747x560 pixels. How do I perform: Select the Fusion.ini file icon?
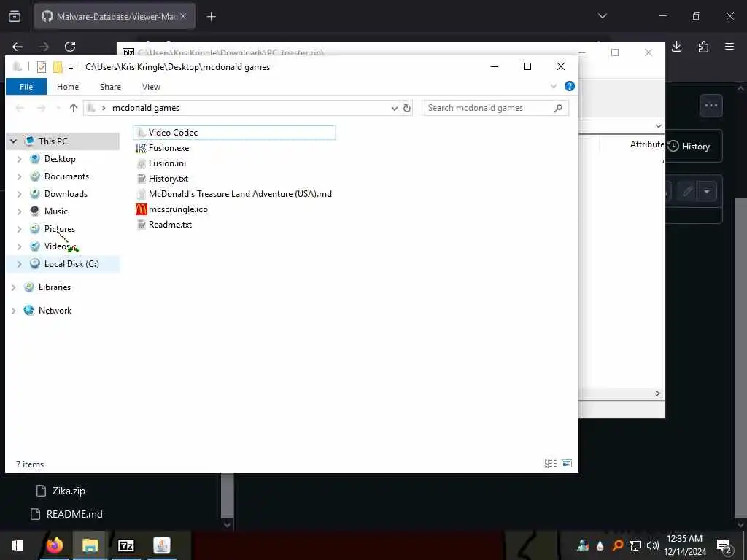click(141, 163)
